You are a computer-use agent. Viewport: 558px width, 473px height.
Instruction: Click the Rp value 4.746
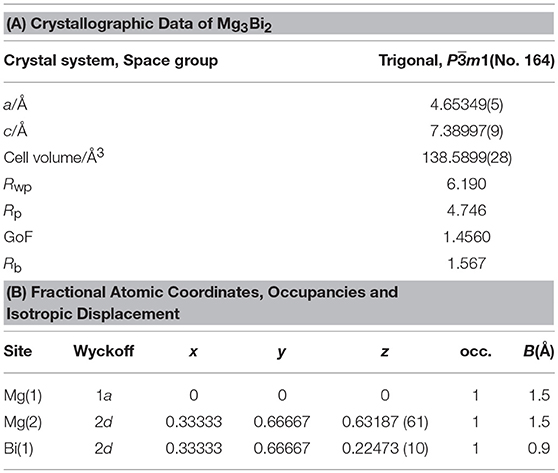click(x=467, y=210)
